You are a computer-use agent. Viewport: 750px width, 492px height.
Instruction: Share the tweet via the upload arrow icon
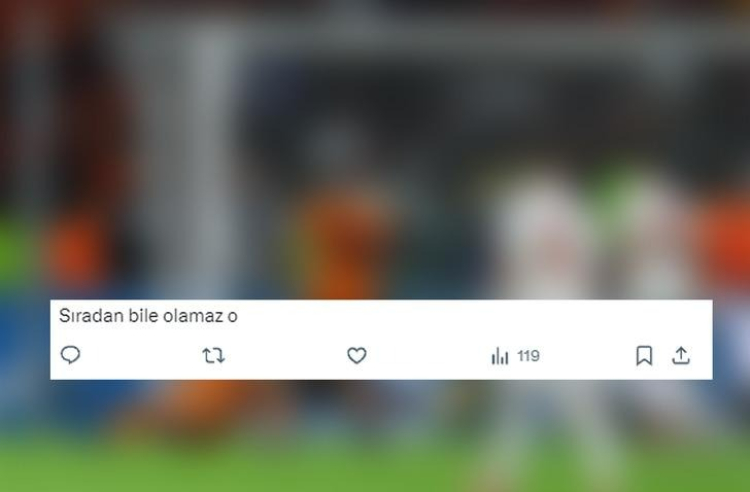[681, 355]
